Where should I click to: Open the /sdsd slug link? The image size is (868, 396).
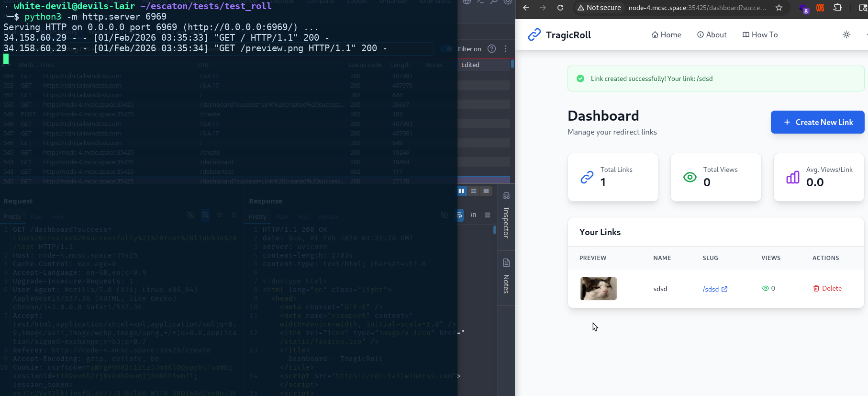click(711, 289)
